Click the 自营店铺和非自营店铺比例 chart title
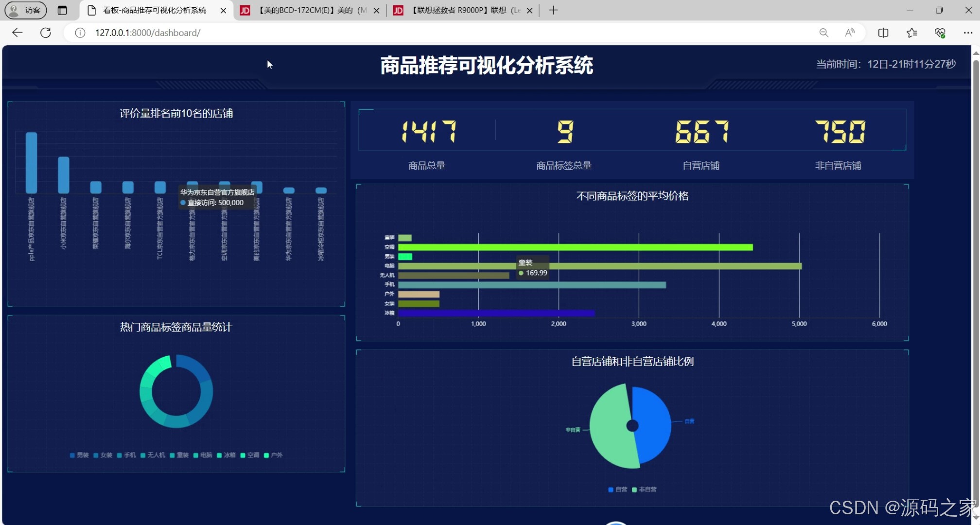This screenshot has width=980, height=525. [x=632, y=361]
